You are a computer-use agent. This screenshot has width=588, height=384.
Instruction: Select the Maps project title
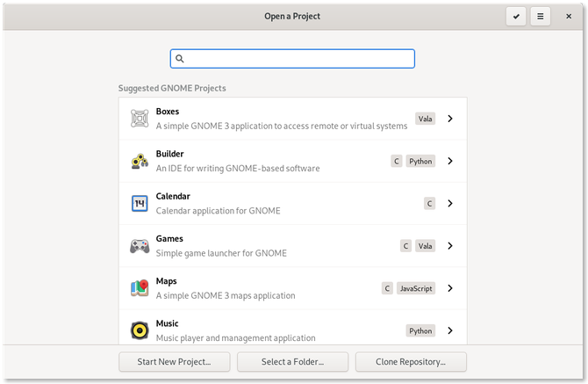point(166,281)
